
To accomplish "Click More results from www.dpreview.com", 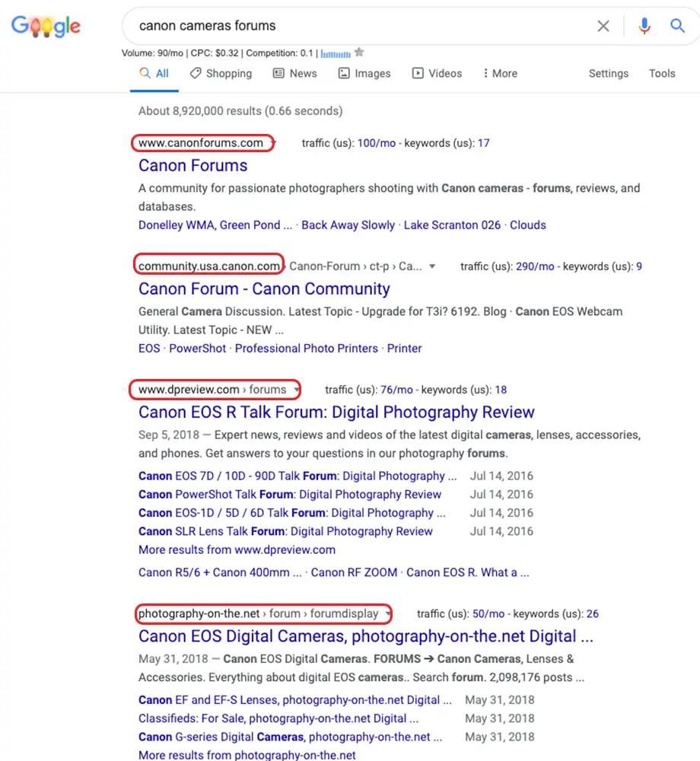I will coord(237,550).
